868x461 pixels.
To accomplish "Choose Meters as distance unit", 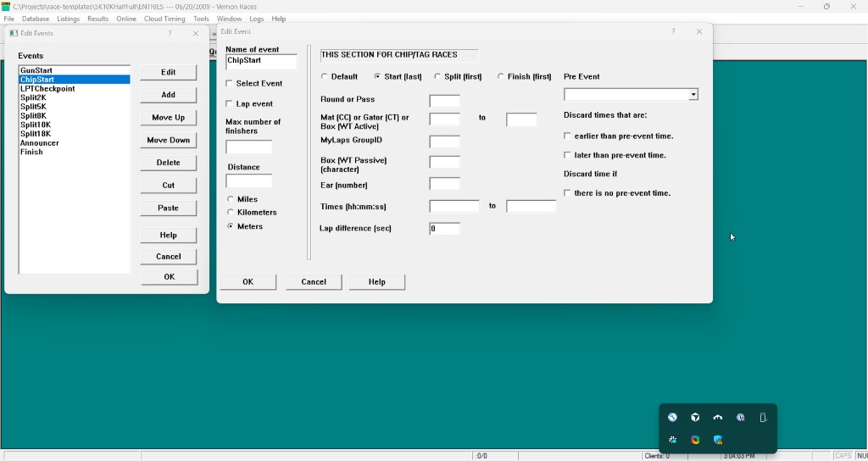I will click(x=231, y=226).
